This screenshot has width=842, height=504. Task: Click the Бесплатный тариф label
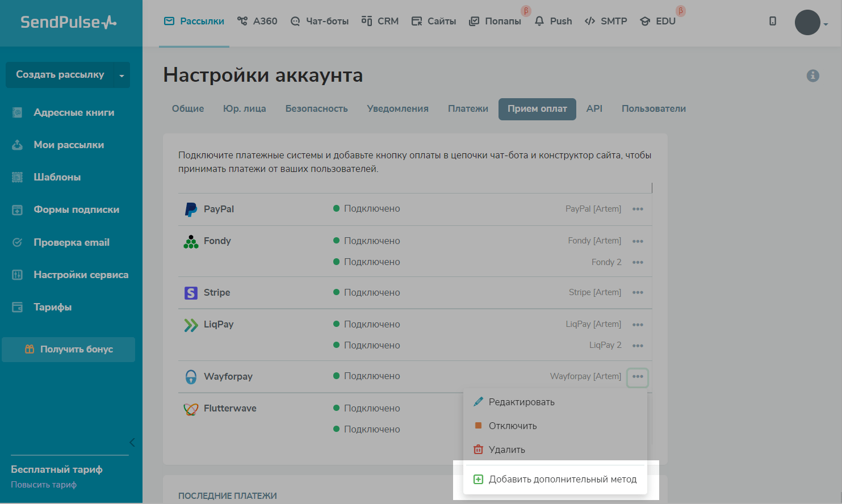point(57,469)
